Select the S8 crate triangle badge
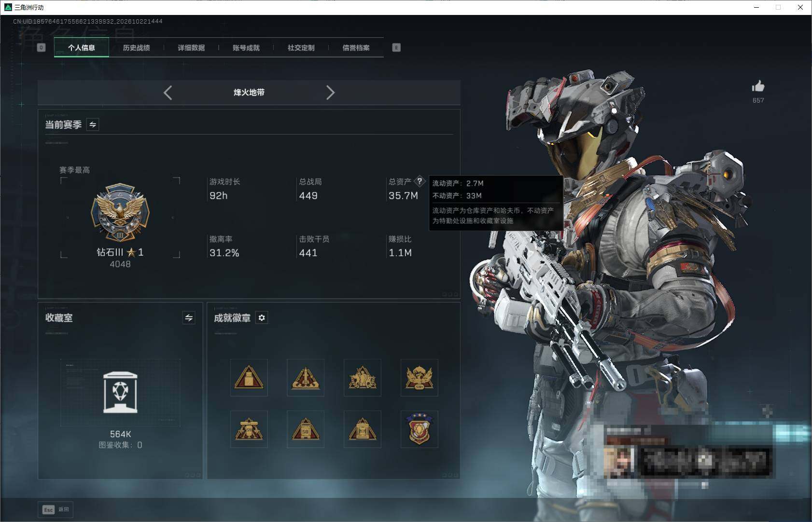Viewport: 812px width, 522px height. click(306, 429)
